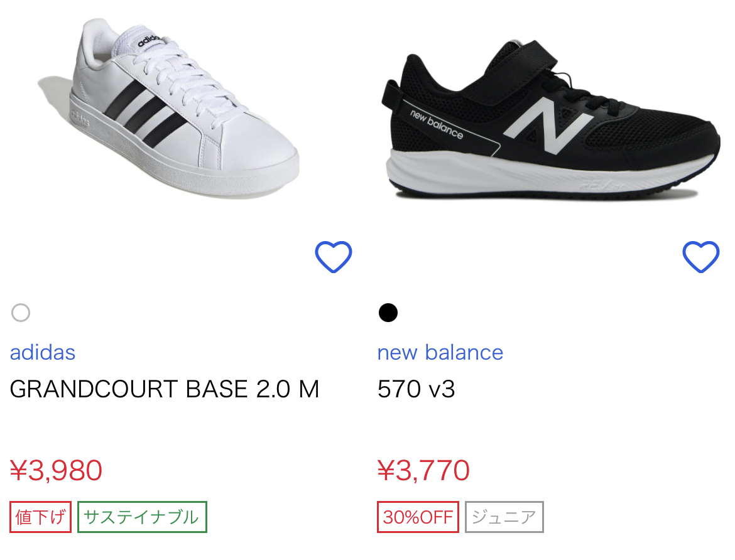Select the white color swatch for adidas shoe
The height and width of the screenshot is (560, 735).
point(21,312)
